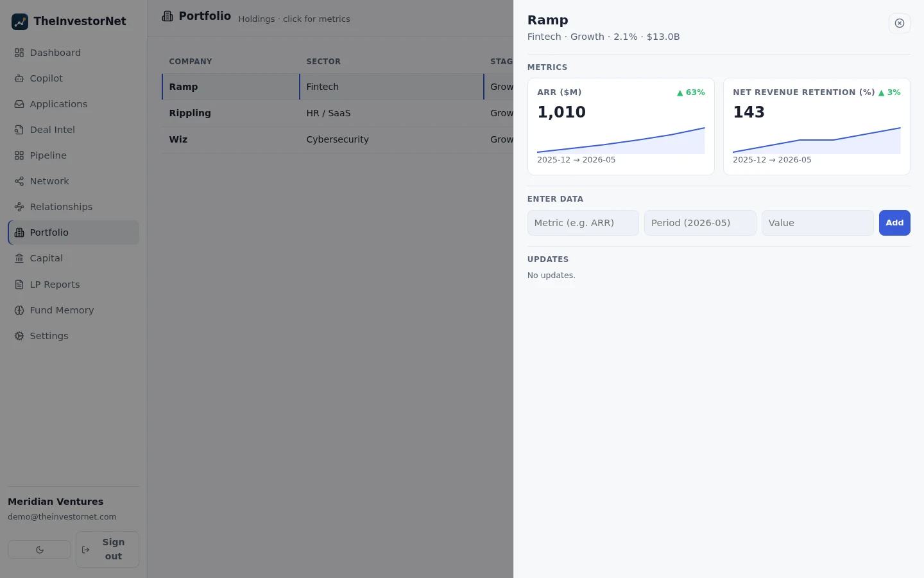Go to Settings
Image resolution: width=924 pixels, height=578 pixels.
[x=73, y=336]
